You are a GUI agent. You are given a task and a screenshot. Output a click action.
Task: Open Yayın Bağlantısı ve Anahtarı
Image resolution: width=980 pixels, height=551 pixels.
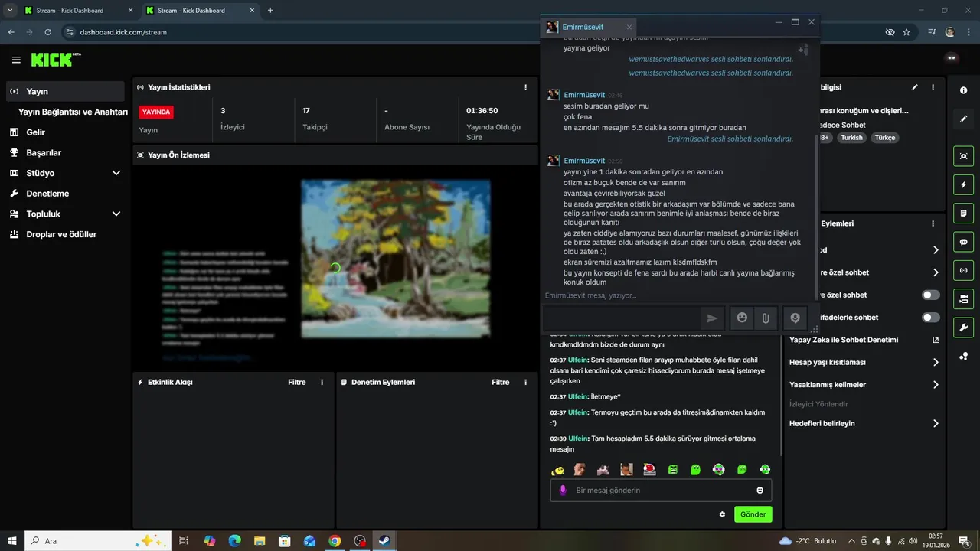tap(73, 112)
